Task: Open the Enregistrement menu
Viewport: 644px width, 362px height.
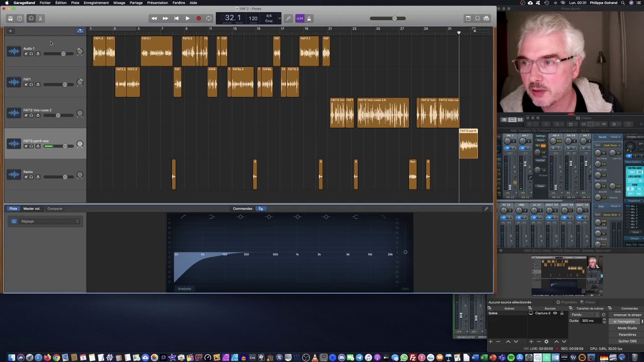Action: pos(96,3)
